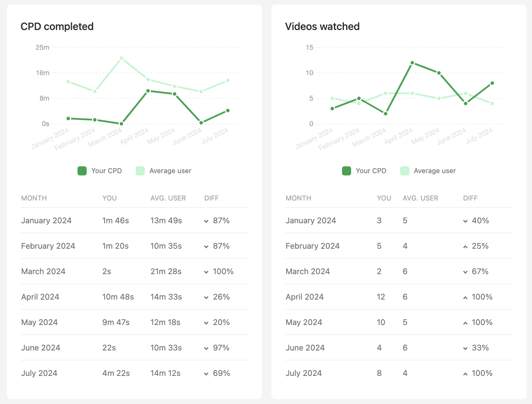This screenshot has height=404, width=532.
Task: Click the up arrow next to April videos 100%
Action: tap(465, 298)
